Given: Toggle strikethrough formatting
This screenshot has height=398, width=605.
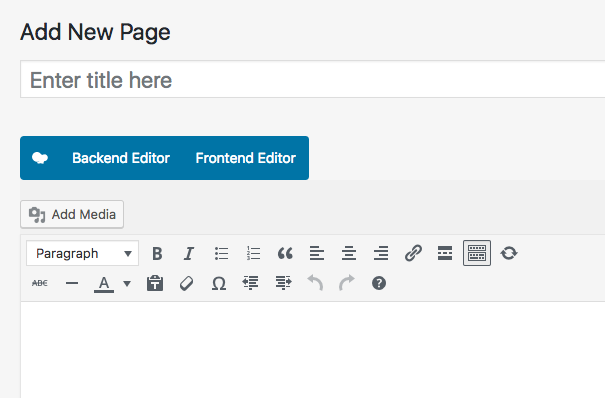Looking at the screenshot, I should [40, 283].
